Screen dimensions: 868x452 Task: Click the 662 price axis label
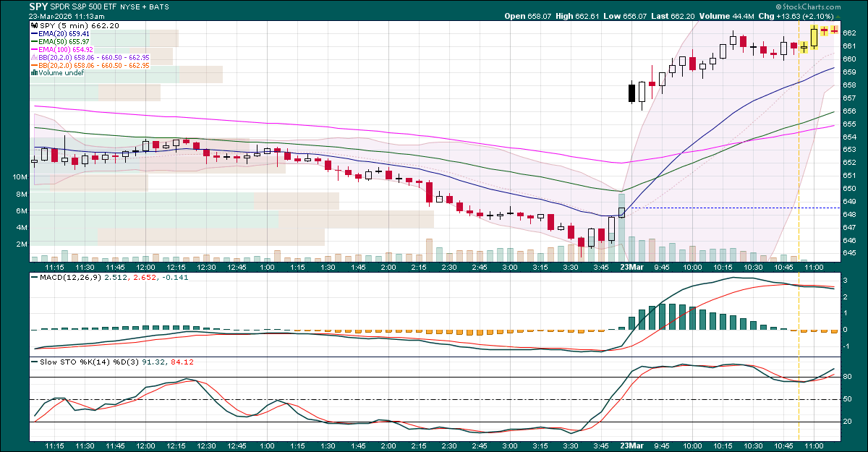point(850,33)
